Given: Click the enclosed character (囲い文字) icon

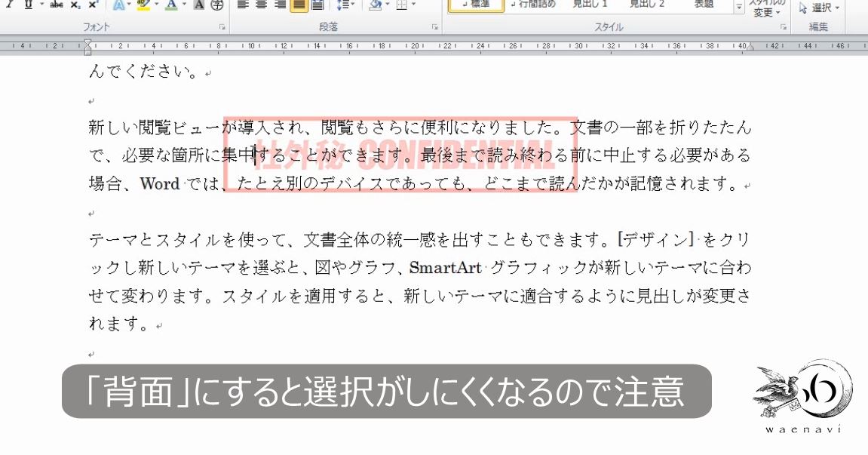Looking at the screenshot, I should 217,5.
